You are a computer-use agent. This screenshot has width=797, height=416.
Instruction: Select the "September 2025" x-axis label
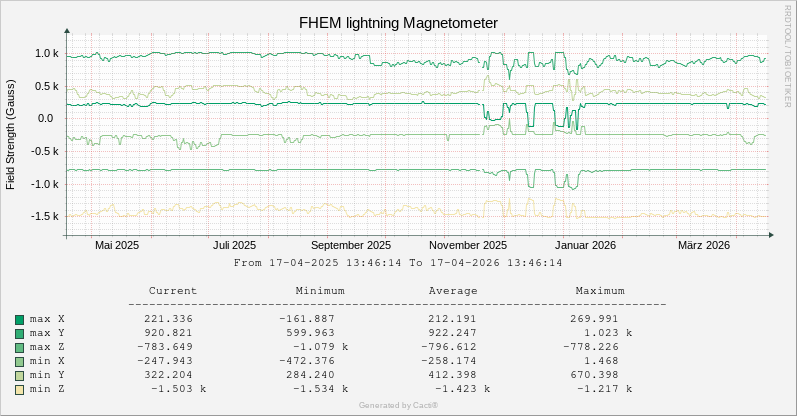pos(350,245)
